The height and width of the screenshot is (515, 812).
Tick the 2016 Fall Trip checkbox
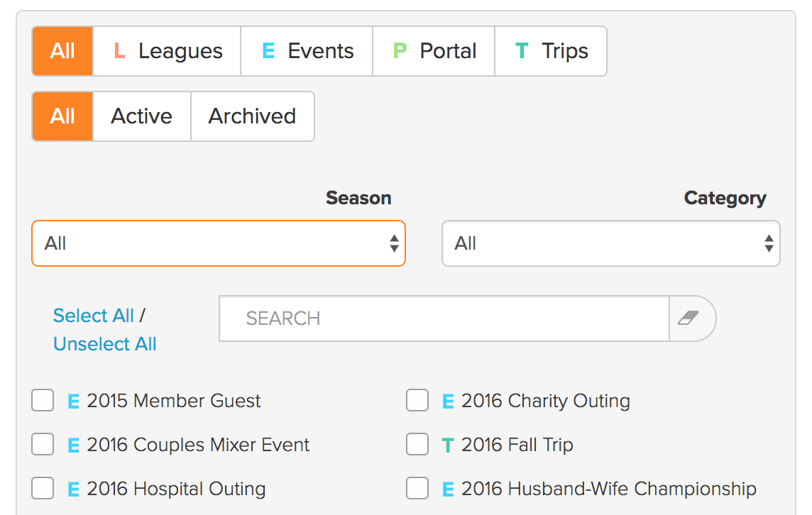417,444
